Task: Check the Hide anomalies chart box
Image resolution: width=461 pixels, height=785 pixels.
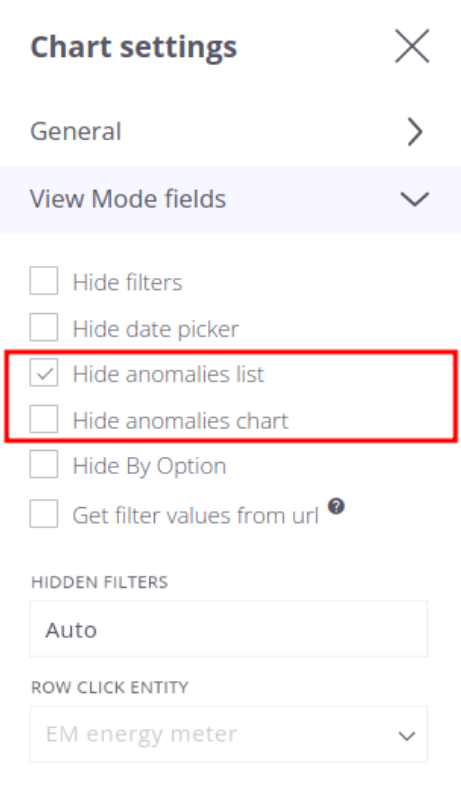Action: tap(44, 419)
